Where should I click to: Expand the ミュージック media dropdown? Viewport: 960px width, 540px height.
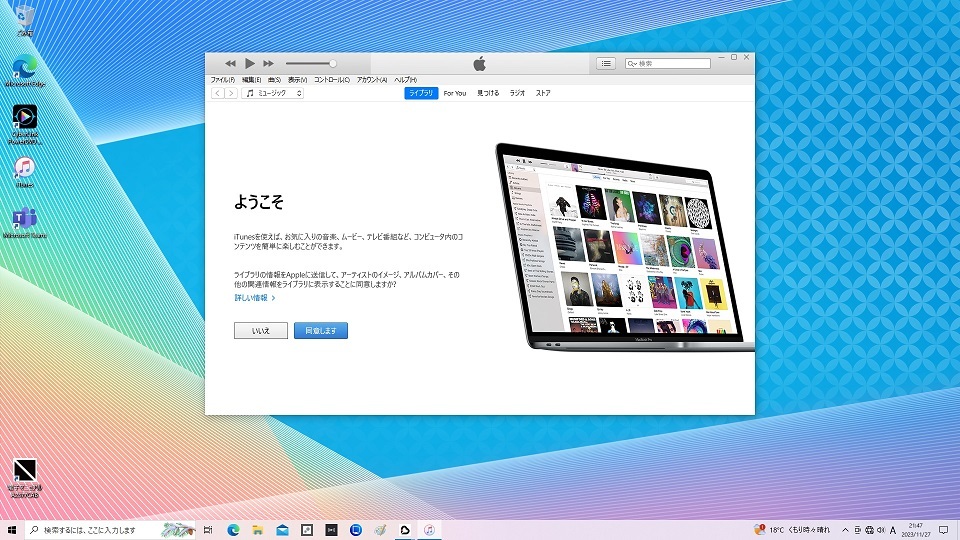272,93
